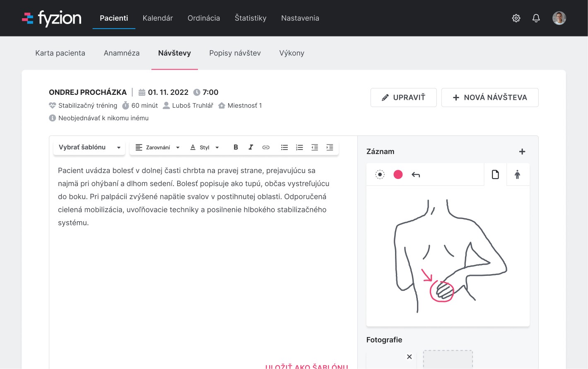588x369 pixels.
Task: Click the visit time 7:00
Action: 210,92
